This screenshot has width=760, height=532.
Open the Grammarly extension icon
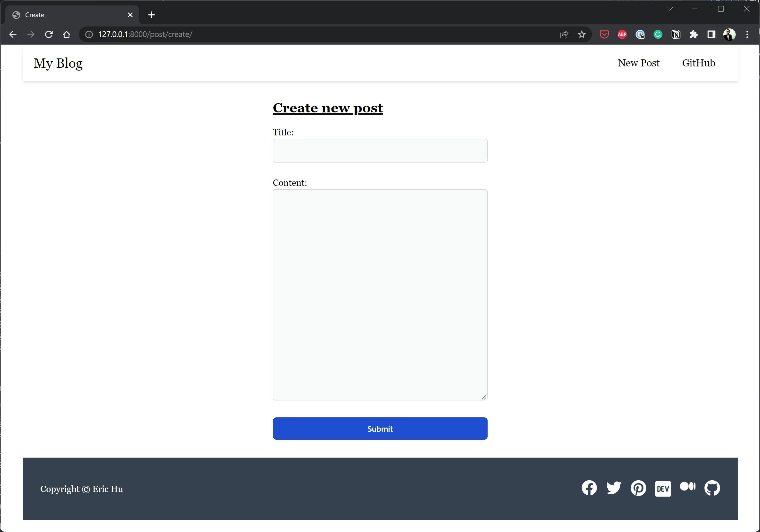click(658, 34)
